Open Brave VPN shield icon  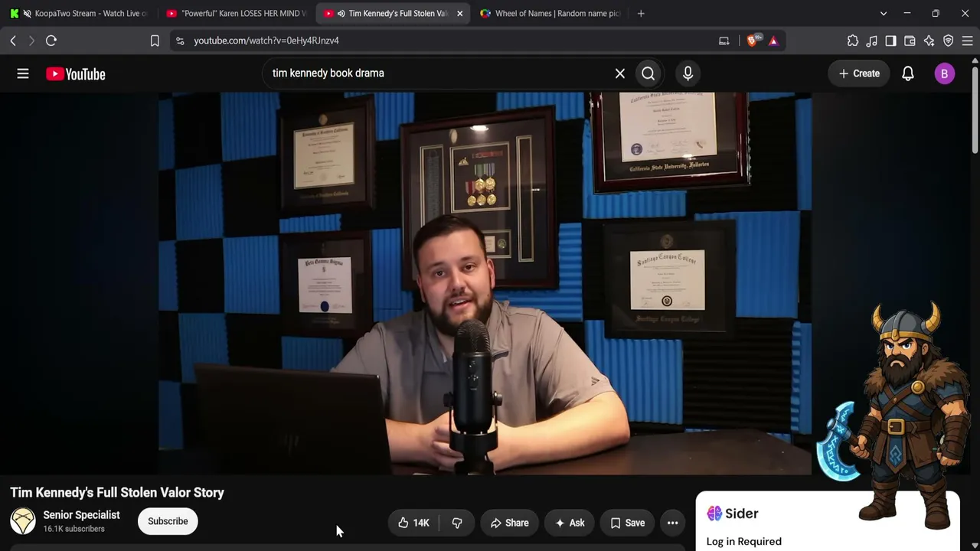tap(949, 41)
